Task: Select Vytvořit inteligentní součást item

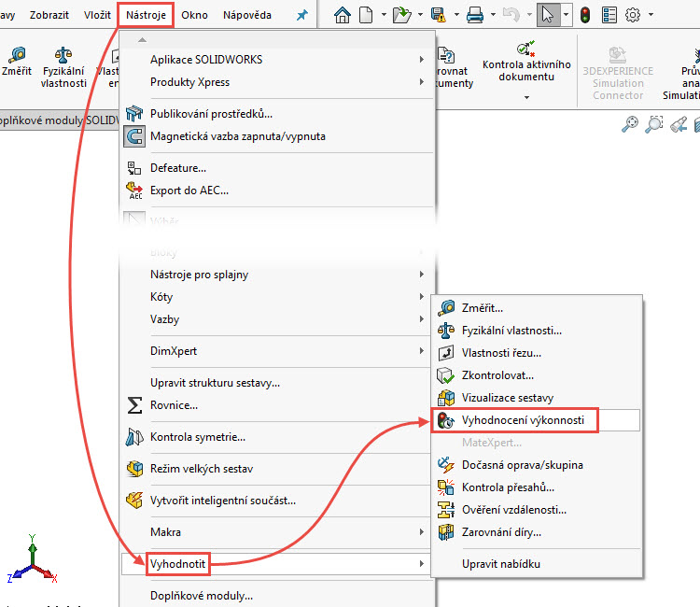Action: (277, 501)
